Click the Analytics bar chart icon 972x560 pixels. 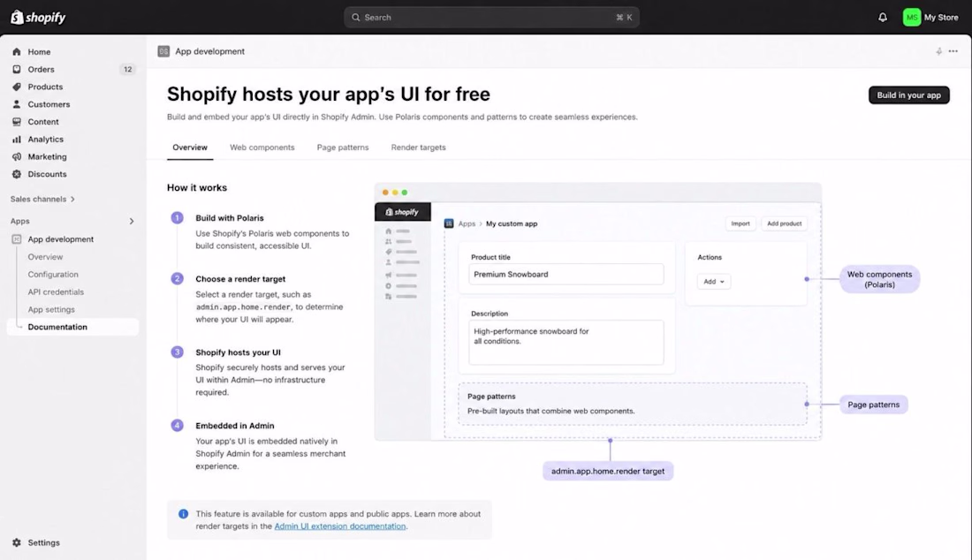pos(17,140)
